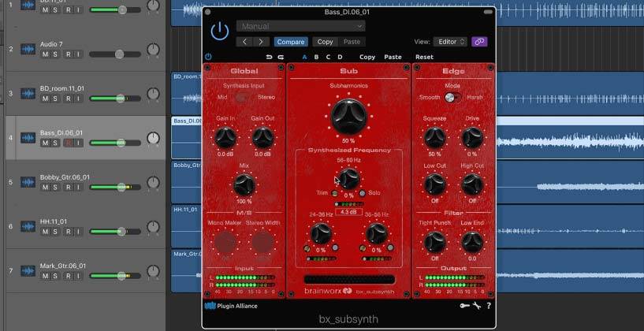The image size is (644, 331).
Task: Click Reset in the plugin toolbar
Action: (424, 57)
